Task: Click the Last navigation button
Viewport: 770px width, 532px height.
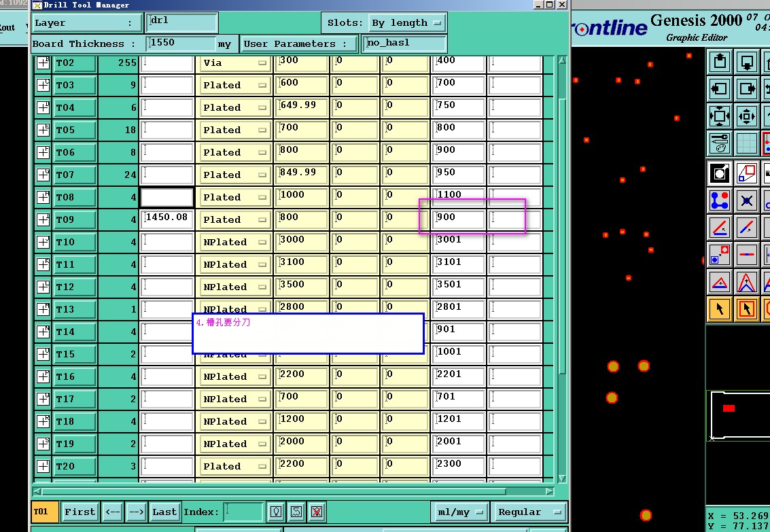Action: coord(164,512)
